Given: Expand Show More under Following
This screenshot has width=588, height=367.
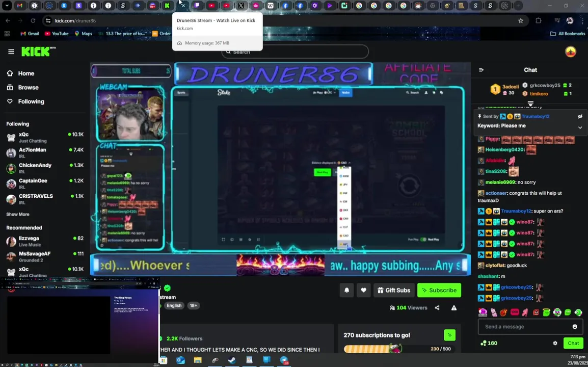Looking at the screenshot, I should click(x=18, y=214).
